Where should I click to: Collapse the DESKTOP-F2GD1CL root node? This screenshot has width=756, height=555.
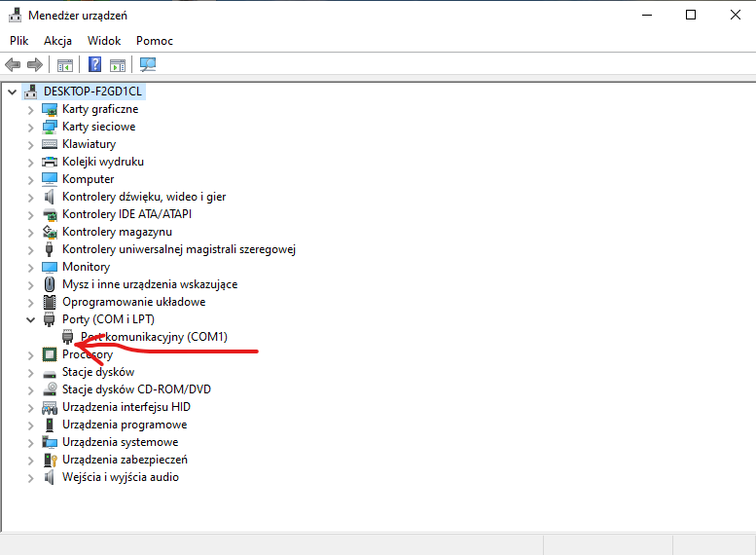pos(12,92)
